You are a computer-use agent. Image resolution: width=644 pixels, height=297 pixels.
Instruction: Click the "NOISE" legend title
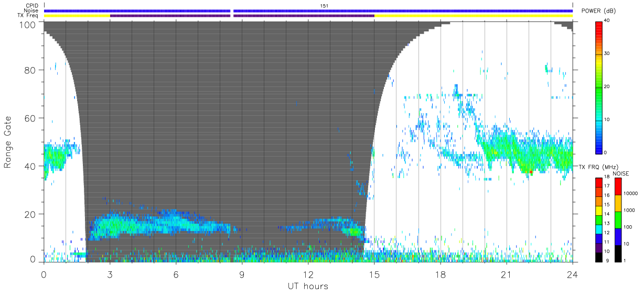click(621, 173)
